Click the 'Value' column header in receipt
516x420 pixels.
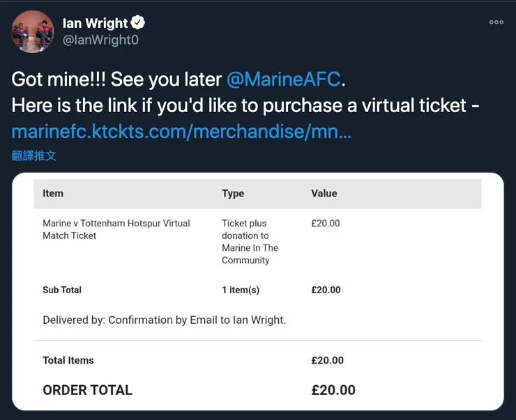(x=324, y=193)
